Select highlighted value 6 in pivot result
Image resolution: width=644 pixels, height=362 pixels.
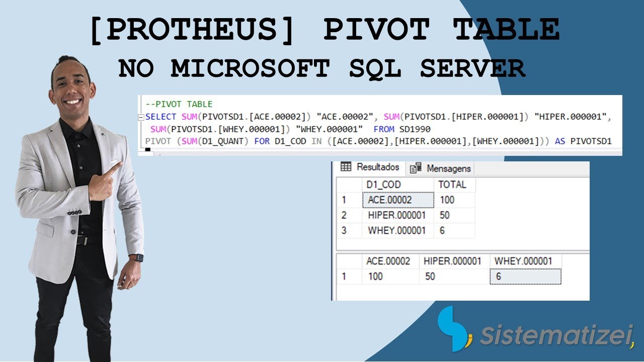pos(525,277)
